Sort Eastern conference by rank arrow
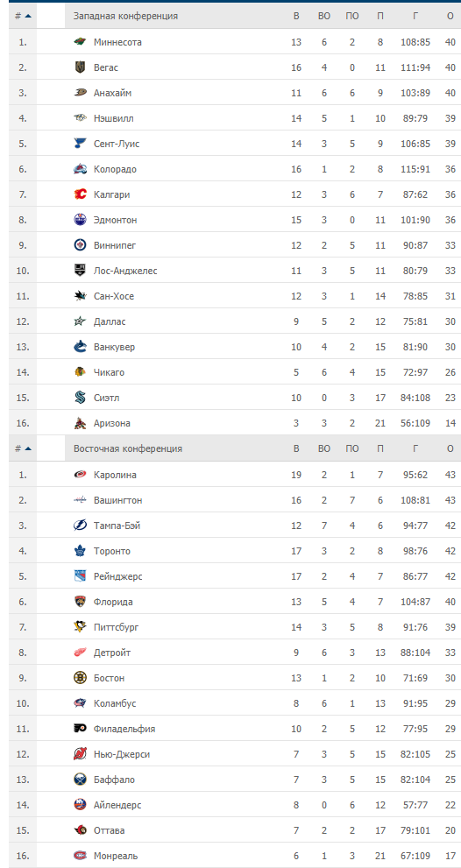The width and height of the screenshot is (461, 868). pos(28,449)
